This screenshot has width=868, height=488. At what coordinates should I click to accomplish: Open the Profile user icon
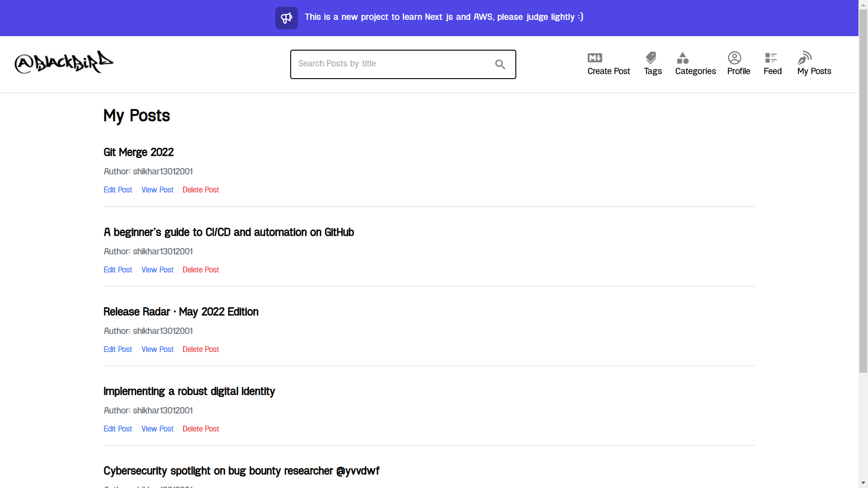coord(734,58)
